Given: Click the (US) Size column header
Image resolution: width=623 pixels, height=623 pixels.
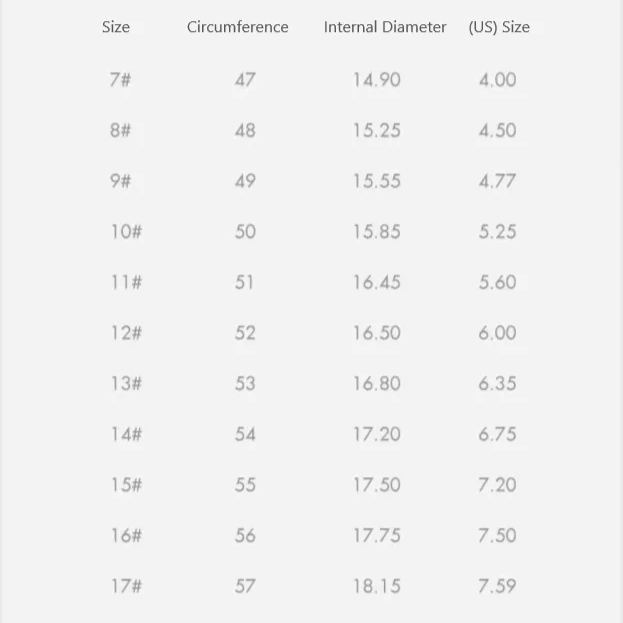Looking at the screenshot, I should pyautogui.click(x=499, y=27).
